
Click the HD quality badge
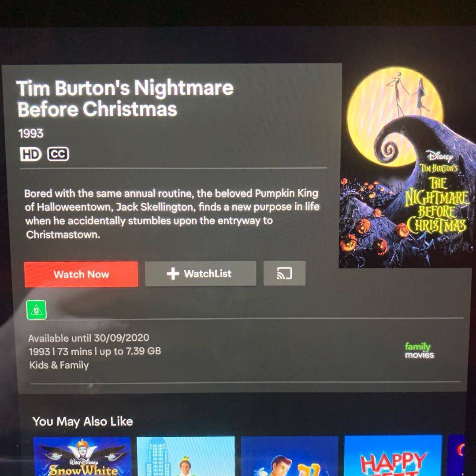[x=31, y=154]
